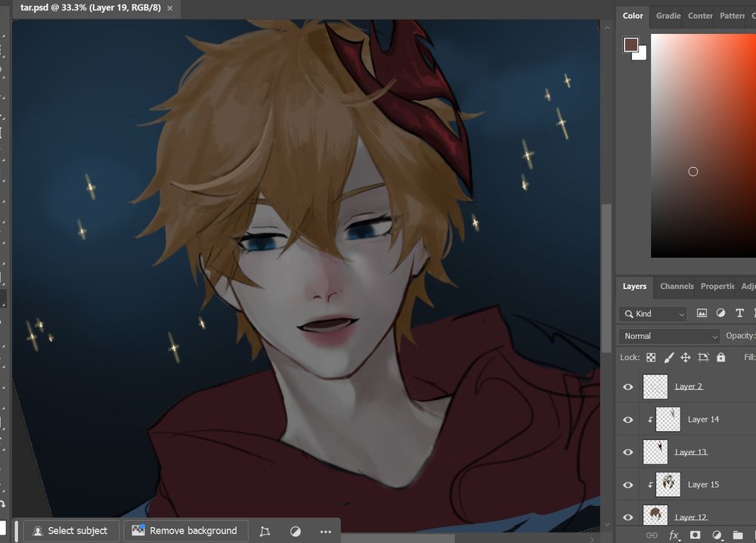This screenshot has height=543, width=756.
Task: Hide Layer 2 visibility eye
Action: point(627,386)
